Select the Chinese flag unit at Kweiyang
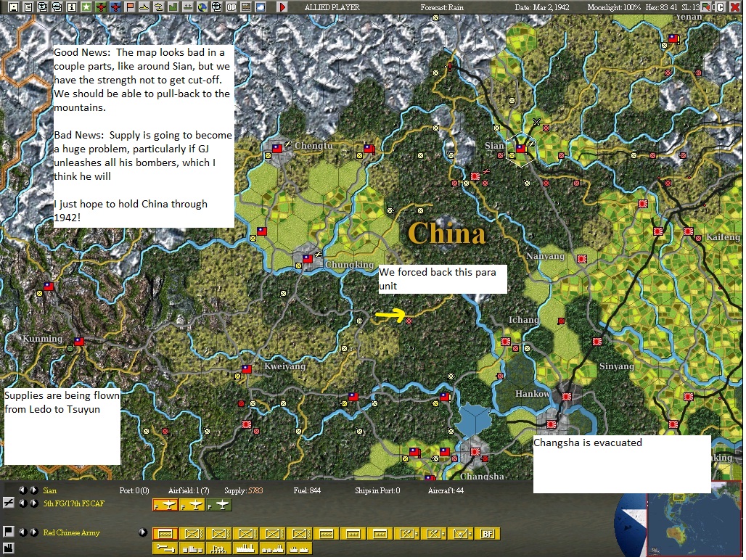 click(x=247, y=369)
